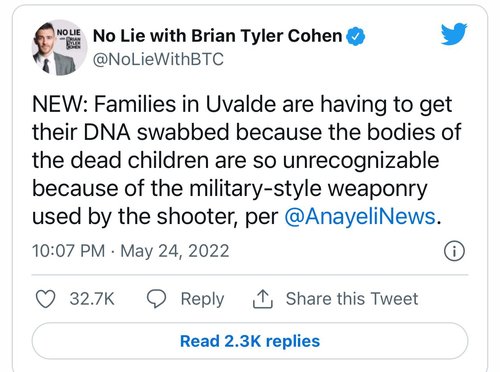500x372 pixels.
Task: Open the info circle icon
Action: 454,251
